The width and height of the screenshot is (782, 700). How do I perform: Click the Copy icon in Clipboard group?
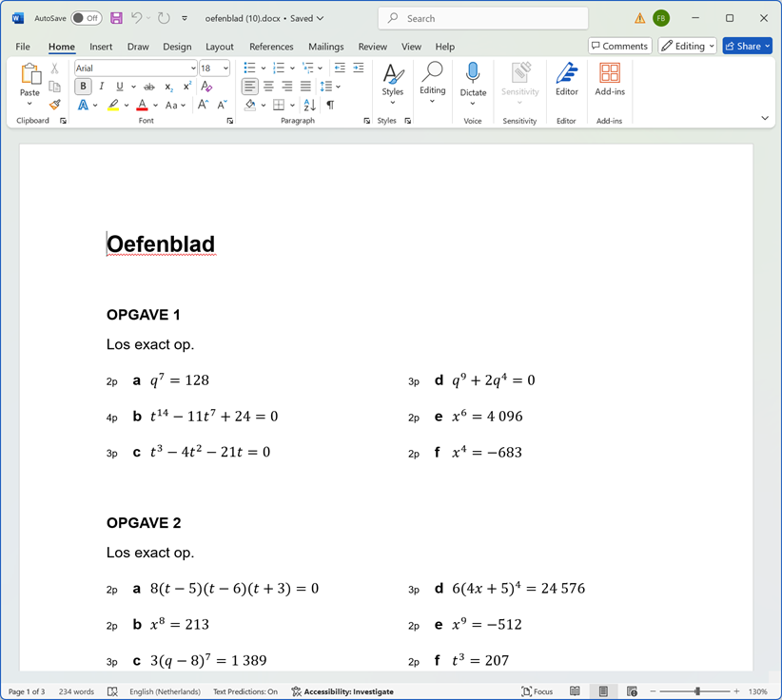click(55, 87)
